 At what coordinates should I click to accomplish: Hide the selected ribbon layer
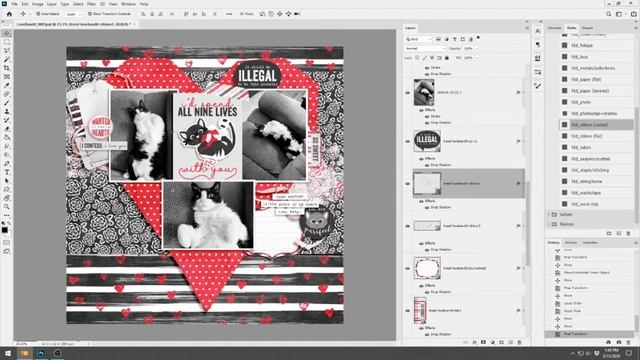pos(408,184)
